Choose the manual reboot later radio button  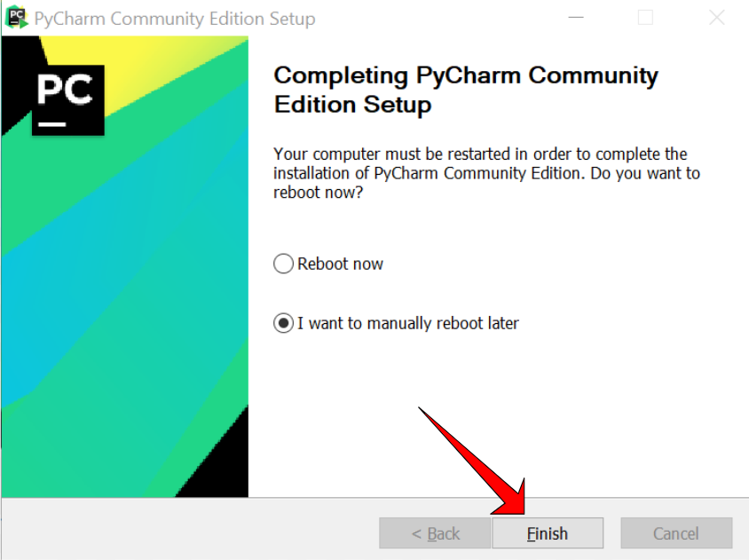click(x=283, y=323)
